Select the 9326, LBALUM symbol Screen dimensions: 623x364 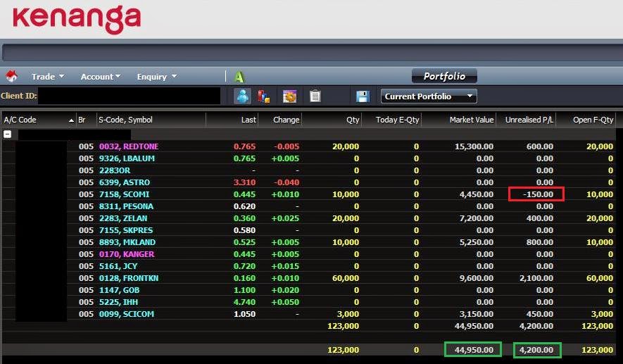(x=127, y=158)
